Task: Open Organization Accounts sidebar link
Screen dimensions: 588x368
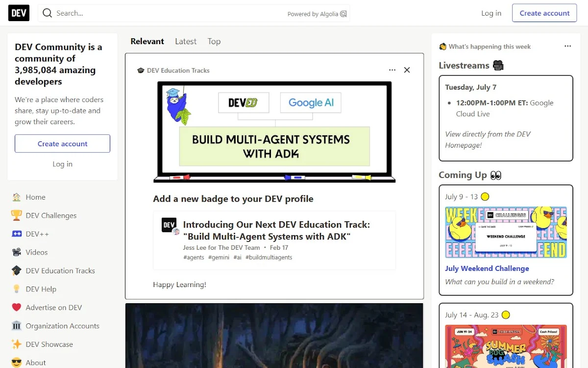Action: (63, 326)
